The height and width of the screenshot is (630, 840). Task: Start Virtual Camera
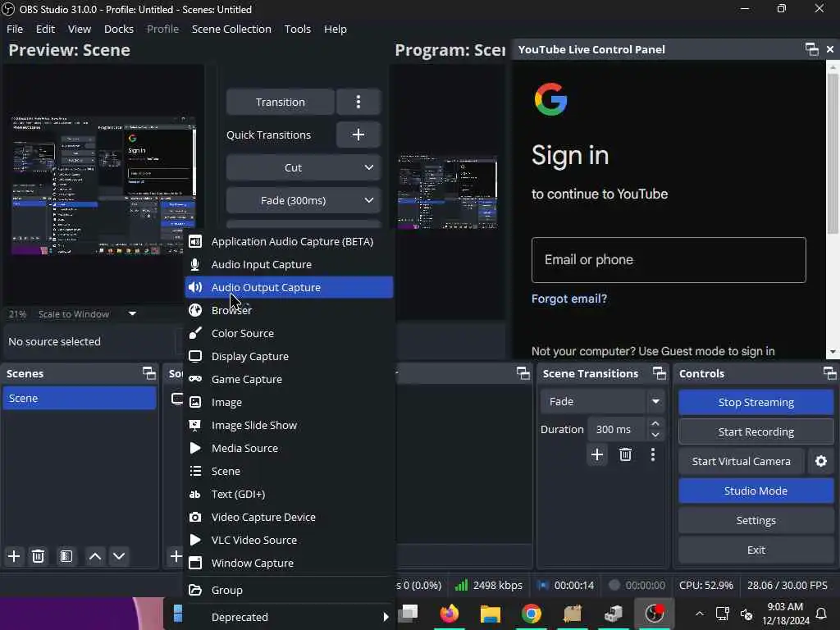point(741,461)
